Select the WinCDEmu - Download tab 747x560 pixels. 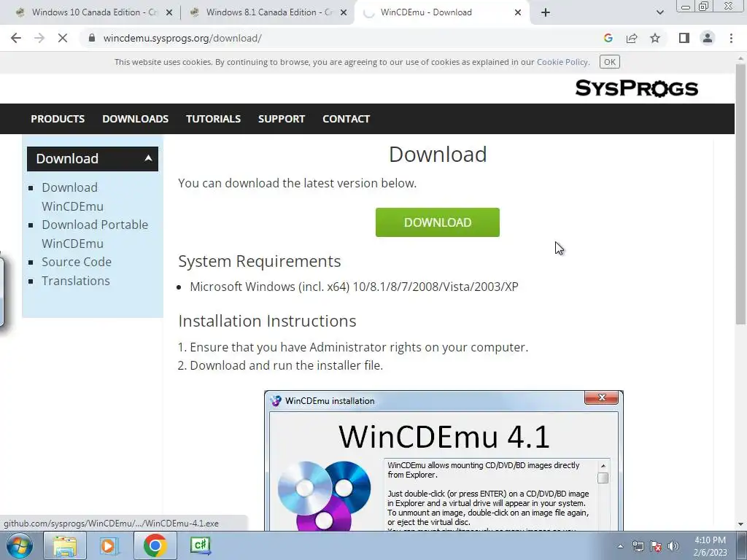click(x=441, y=12)
